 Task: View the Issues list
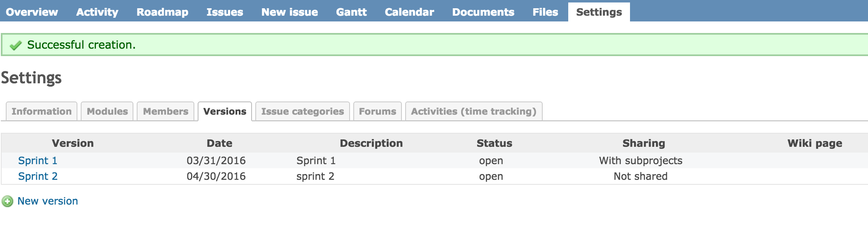click(x=225, y=12)
